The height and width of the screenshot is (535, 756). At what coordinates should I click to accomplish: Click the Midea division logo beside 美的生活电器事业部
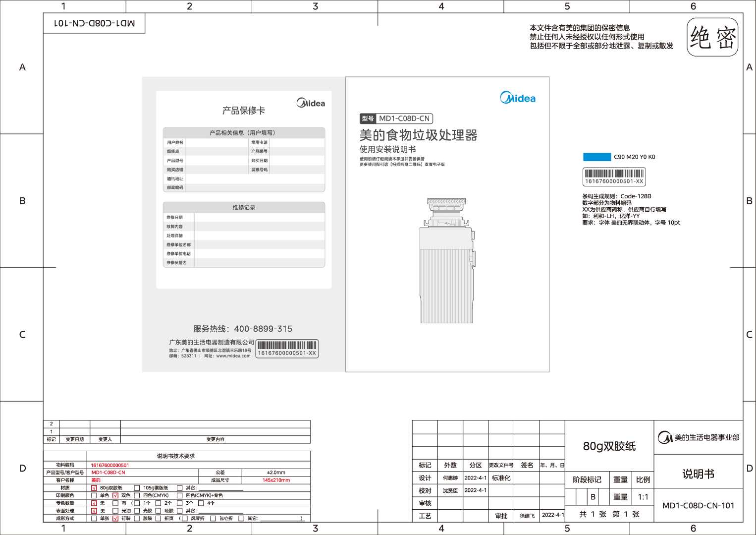[665, 437]
